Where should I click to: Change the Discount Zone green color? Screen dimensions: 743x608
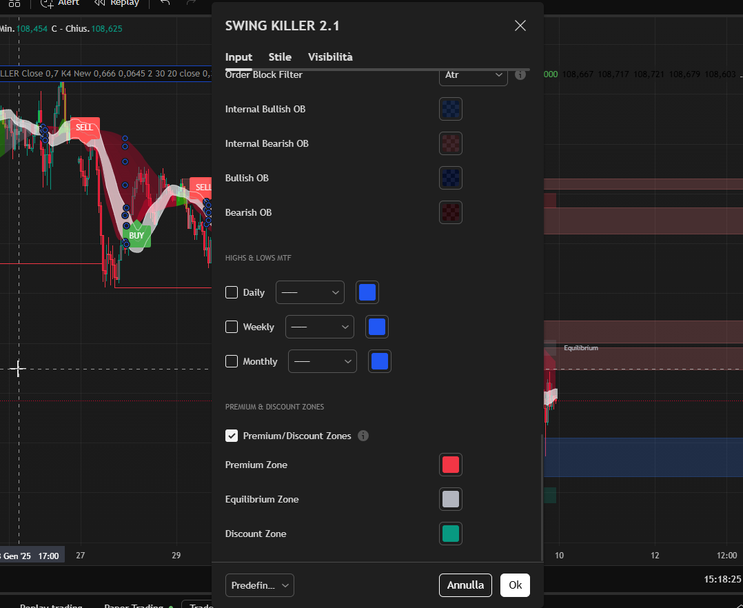[450, 534]
